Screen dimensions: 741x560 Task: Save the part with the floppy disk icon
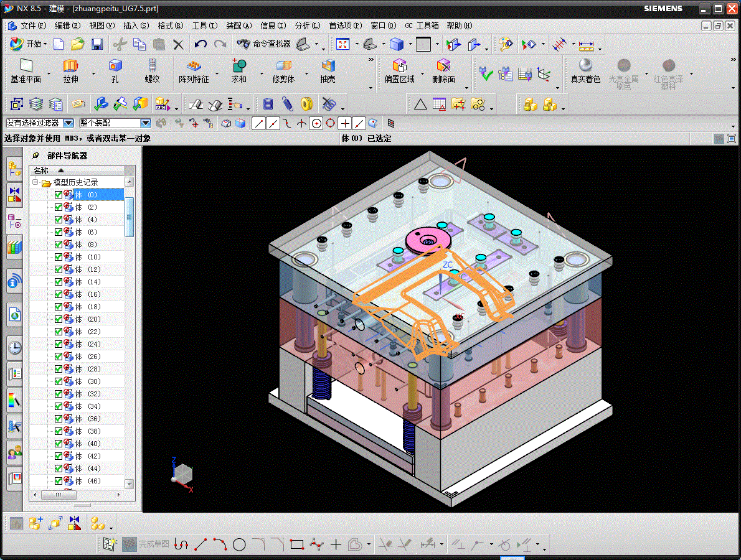point(97,44)
